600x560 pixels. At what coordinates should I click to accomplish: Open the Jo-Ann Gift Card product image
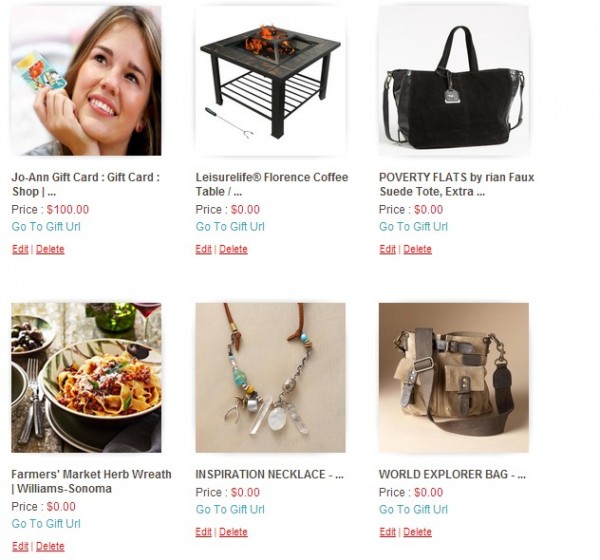tap(86, 80)
